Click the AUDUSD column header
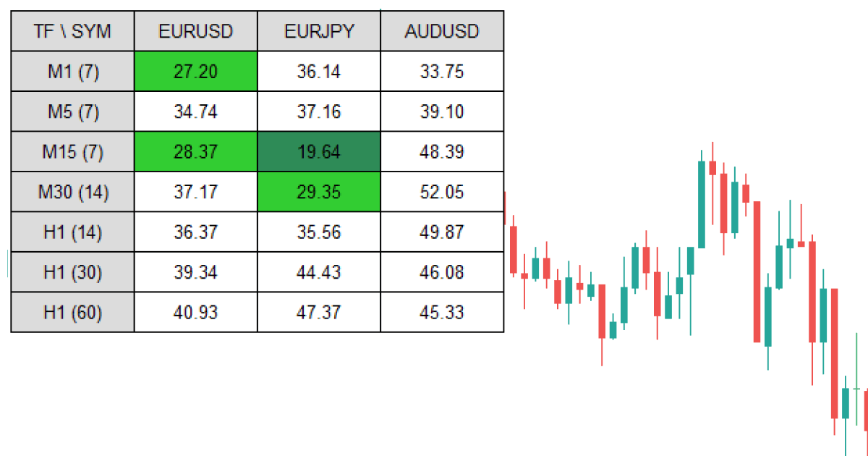 click(x=442, y=31)
